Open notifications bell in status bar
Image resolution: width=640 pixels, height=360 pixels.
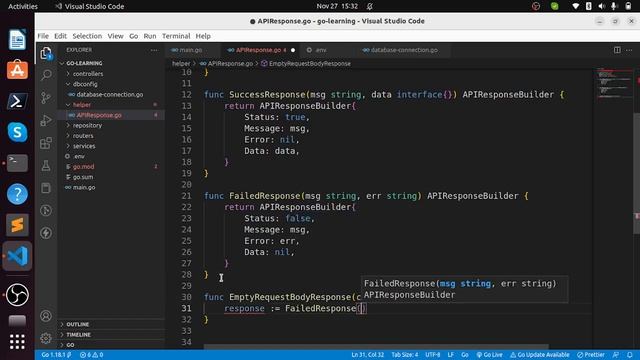point(630,355)
